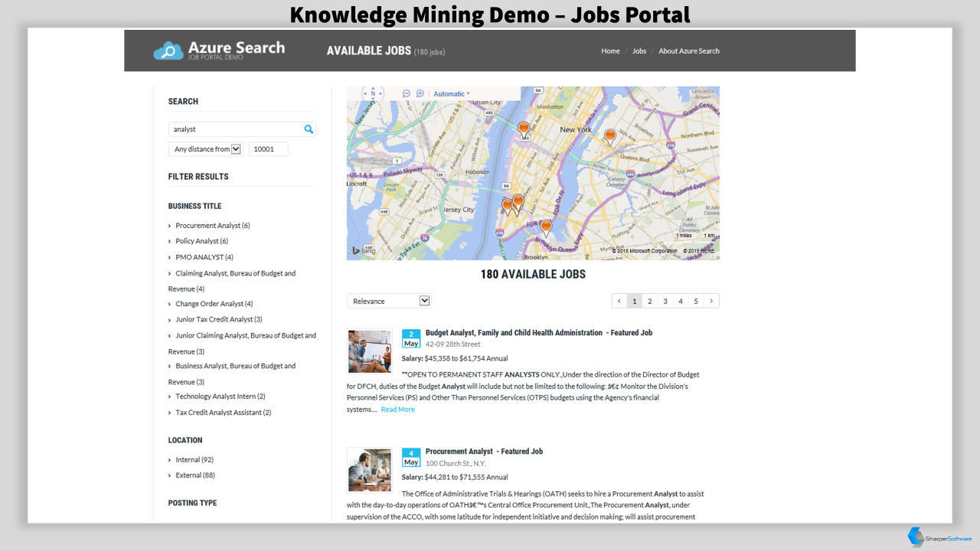Go to results page 5
Viewport: 980px width, 551px height.
coord(696,301)
